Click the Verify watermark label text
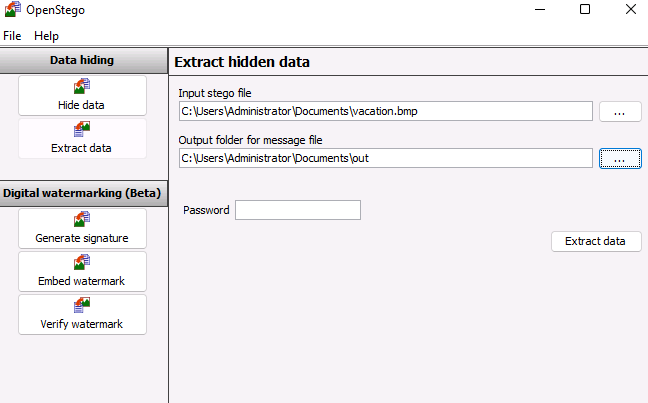Viewport: 648px width, 403px height. pos(82,324)
